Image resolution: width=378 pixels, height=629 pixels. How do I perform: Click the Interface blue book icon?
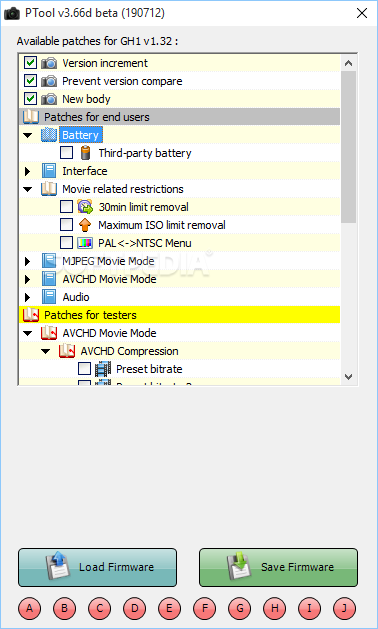49,171
